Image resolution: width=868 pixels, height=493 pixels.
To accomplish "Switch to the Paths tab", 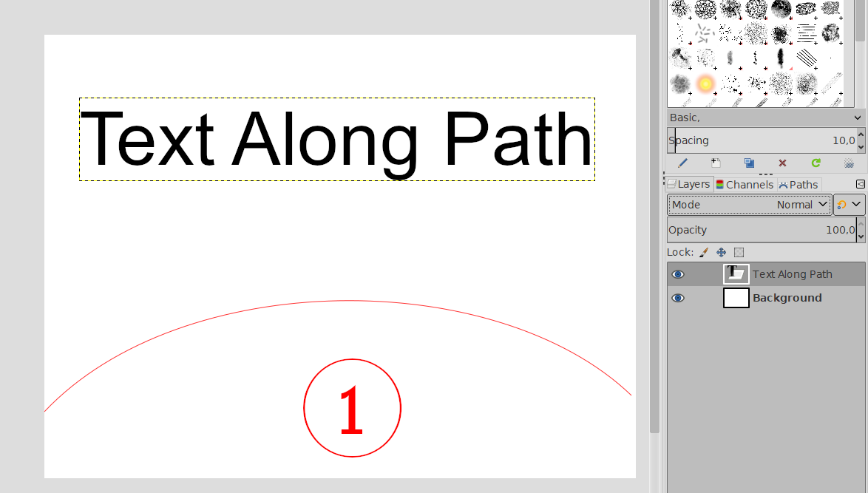I will (799, 185).
